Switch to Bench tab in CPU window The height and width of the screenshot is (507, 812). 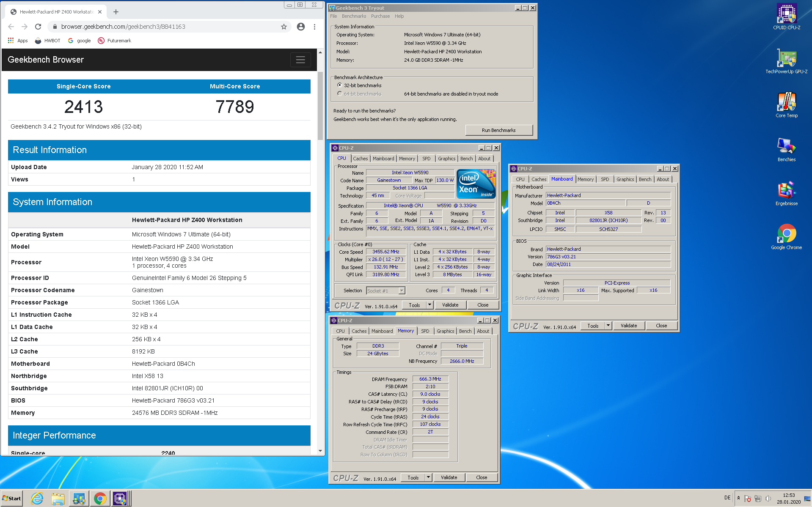click(467, 159)
